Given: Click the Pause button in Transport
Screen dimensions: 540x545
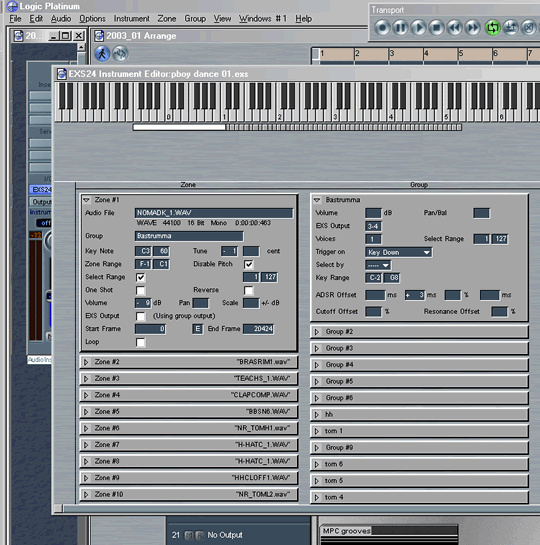Looking at the screenshot, I should point(400,27).
